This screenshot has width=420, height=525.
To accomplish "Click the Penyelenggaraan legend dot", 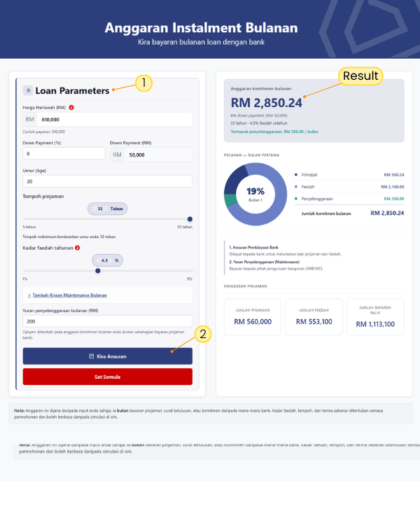I will point(296,199).
